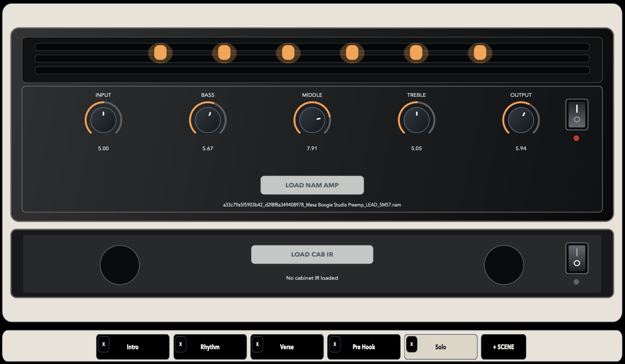This screenshot has width=625, height=364.
Task: Click the OUTPUT value 5.94
Action: tap(521, 148)
